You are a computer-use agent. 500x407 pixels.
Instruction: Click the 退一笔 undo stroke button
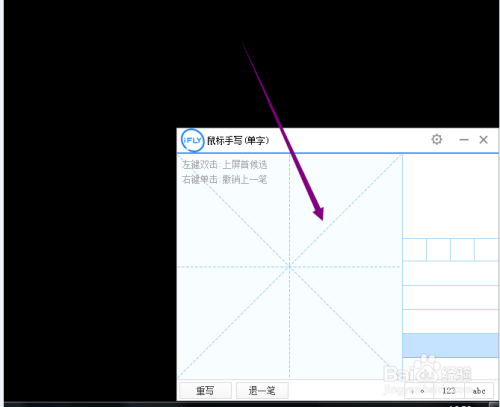tap(262, 390)
